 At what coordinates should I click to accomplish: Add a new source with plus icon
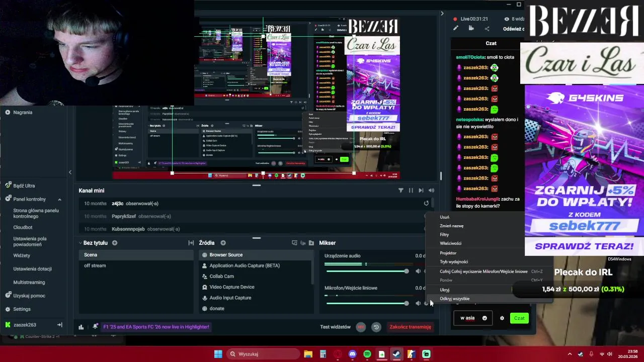click(x=223, y=243)
